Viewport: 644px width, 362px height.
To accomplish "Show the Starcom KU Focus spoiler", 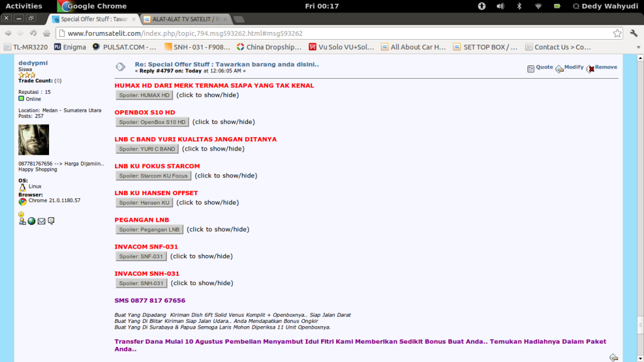I will tap(153, 176).
